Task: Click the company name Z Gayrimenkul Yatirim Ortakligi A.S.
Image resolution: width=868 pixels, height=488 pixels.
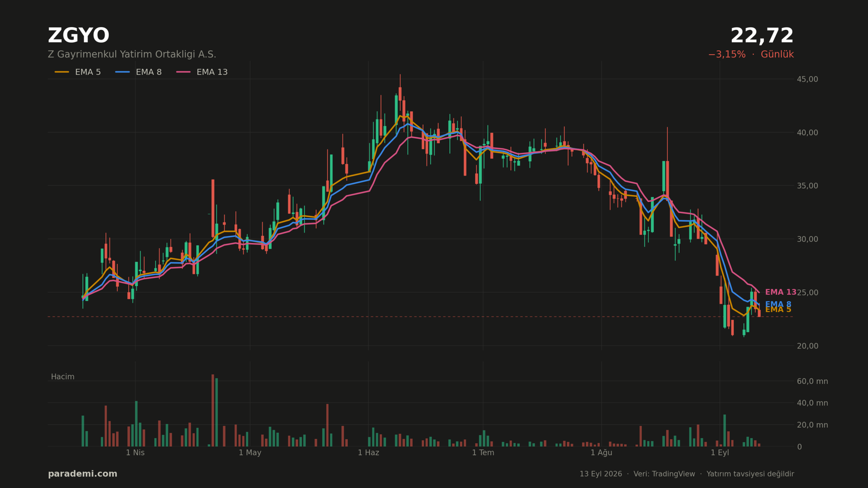Action: [x=132, y=55]
